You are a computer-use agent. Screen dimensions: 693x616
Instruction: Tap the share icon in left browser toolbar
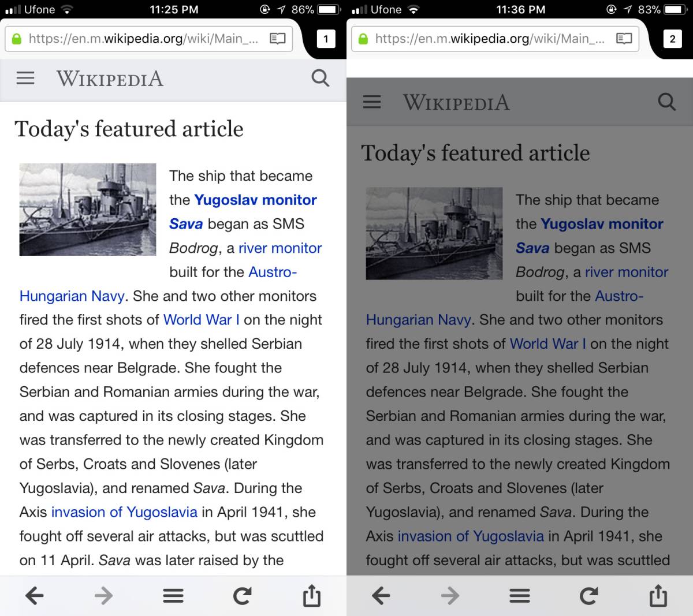click(x=312, y=595)
